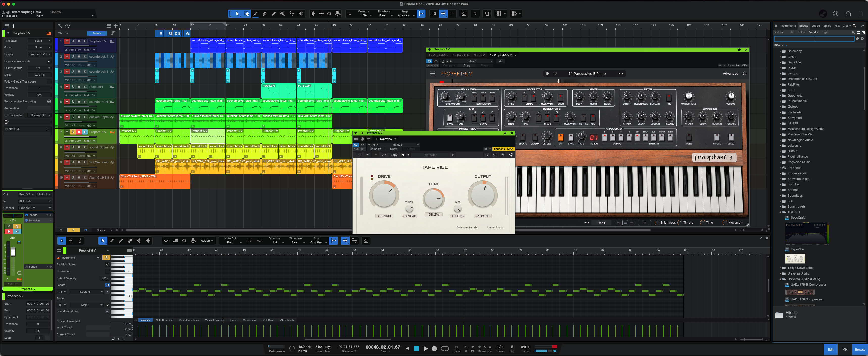Select the Arrow tool in the main toolbar

click(237, 14)
